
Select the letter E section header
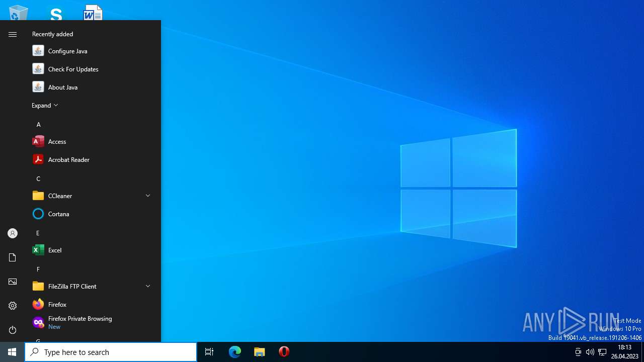coord(38,233)
